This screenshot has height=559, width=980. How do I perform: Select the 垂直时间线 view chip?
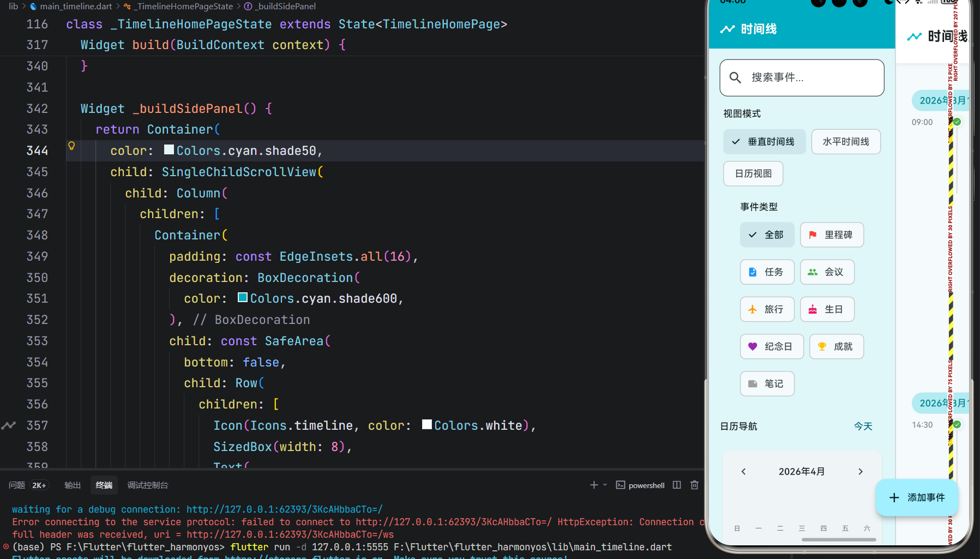(x=765, y=142)
